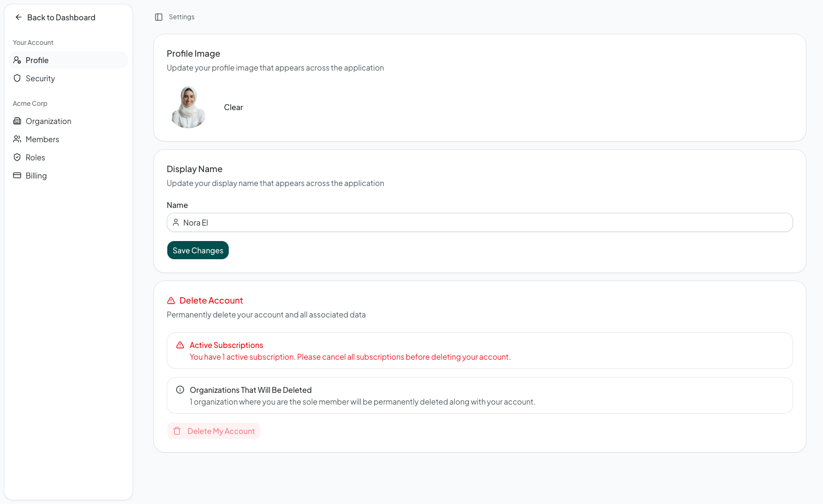Screen dimensions: 823x504
Task: Click the Organization building icon
Action: coord(17,121)
